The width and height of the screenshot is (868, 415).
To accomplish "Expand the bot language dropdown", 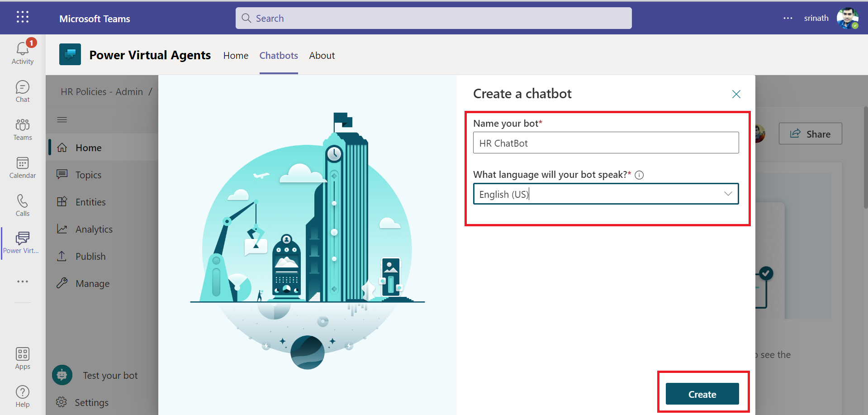I will tap(728, 194).
